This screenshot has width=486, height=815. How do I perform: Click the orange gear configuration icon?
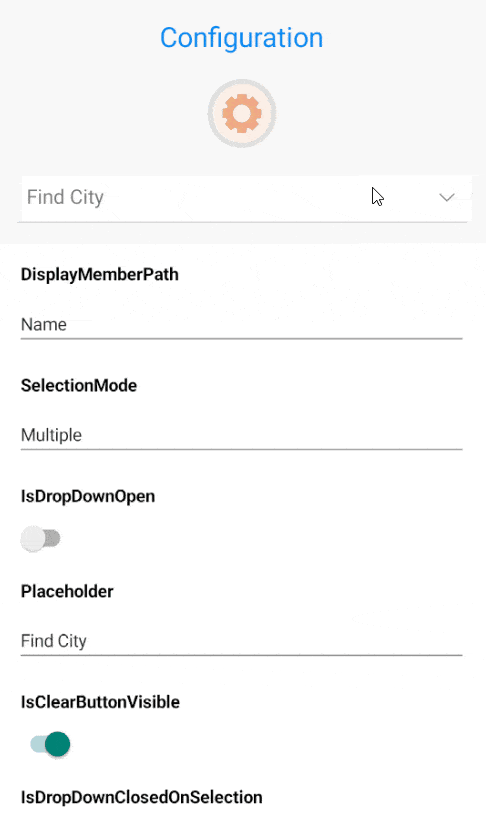(x=242, y=113)
